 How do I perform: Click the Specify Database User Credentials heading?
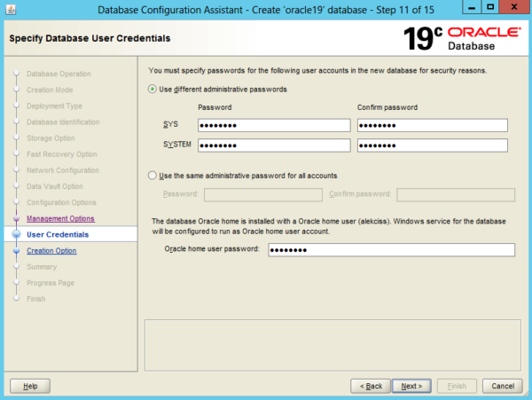pos(90,38)
